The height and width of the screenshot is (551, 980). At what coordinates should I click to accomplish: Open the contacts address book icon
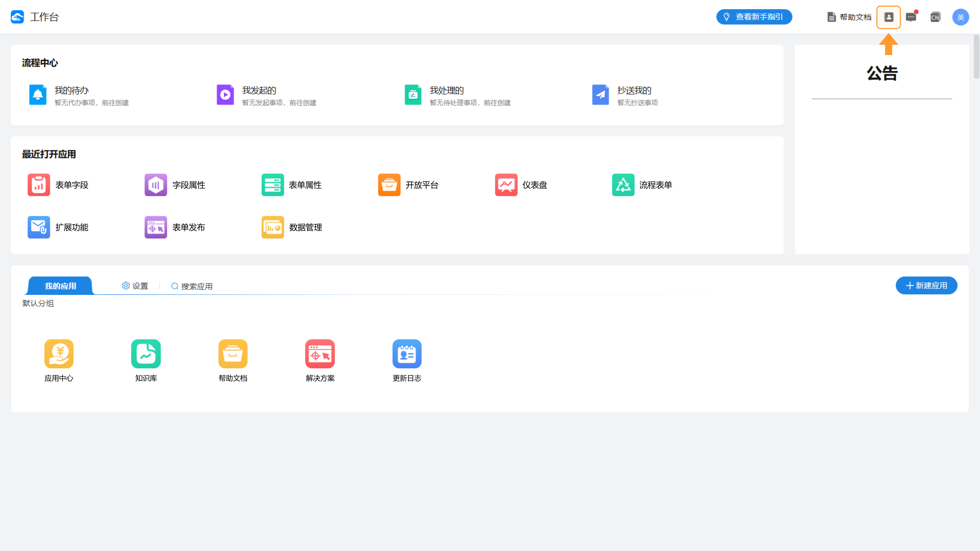click(x=888, y=17)
